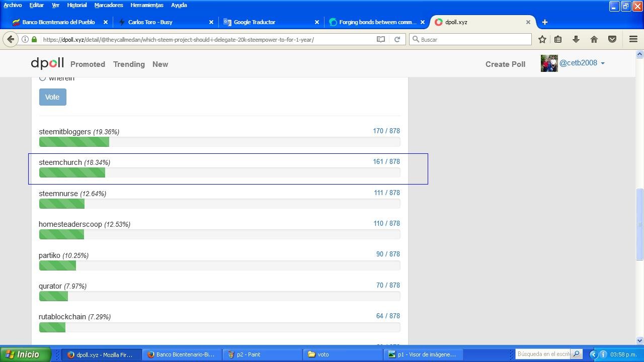This screenshot has height=362, width=644.
Task: Open the New polls link
Action: (160, 64)
